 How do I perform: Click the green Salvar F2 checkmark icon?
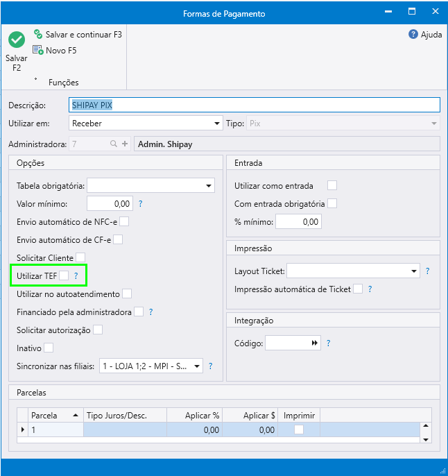pos(17,40)
